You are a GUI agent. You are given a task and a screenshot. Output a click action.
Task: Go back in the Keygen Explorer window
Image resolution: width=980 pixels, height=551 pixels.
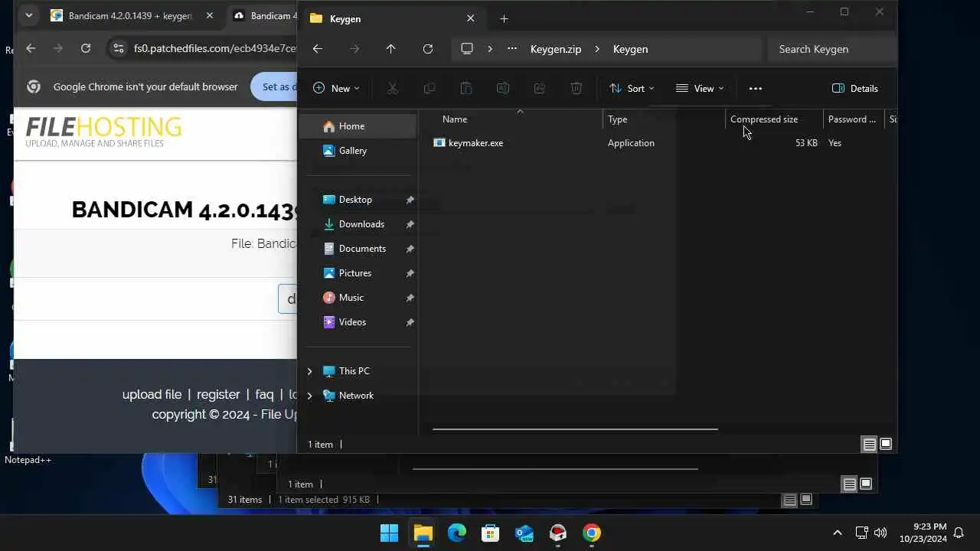click(x=318, y=49)
